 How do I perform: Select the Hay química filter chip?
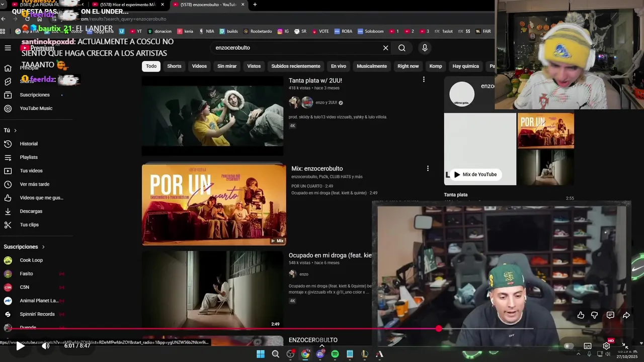pyautogui.click(x=465, y=66)
